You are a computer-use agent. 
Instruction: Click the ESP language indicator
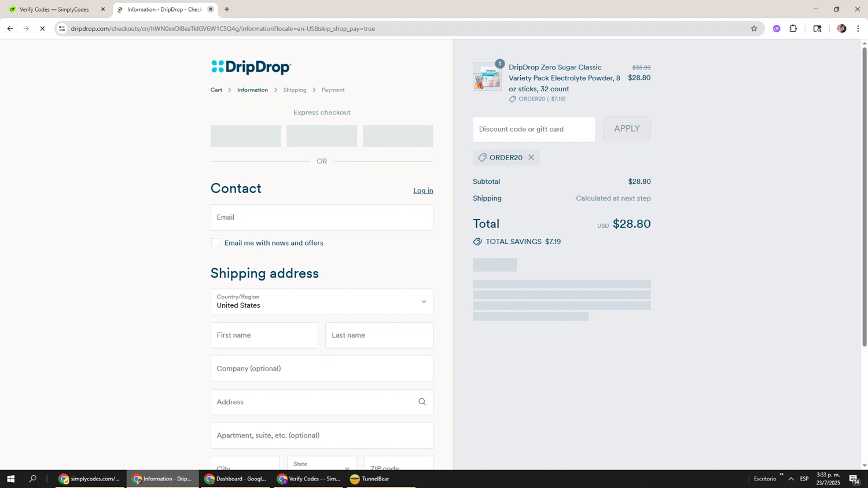point(804,479)
